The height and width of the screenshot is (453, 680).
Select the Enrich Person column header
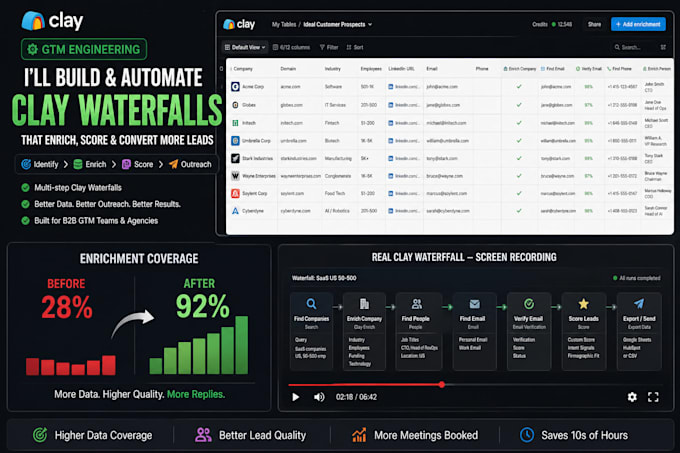[x=657, y=68]
